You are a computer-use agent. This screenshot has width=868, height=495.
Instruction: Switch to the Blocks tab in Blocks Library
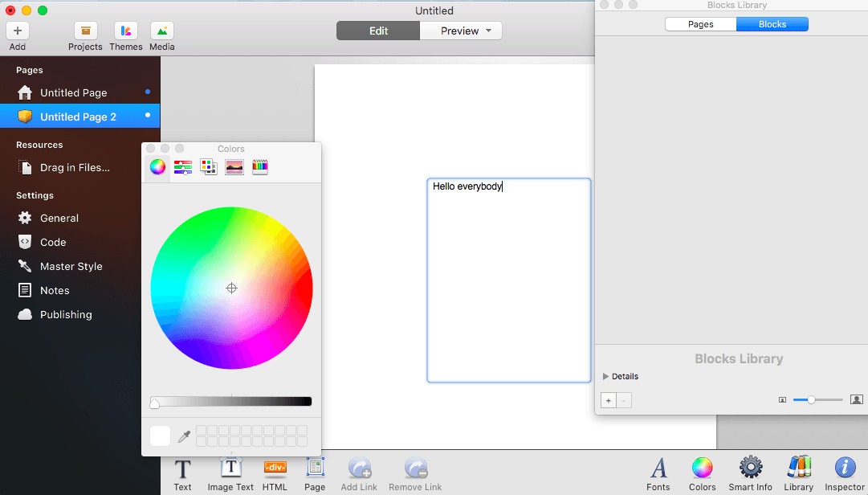(x=772, y=24)
